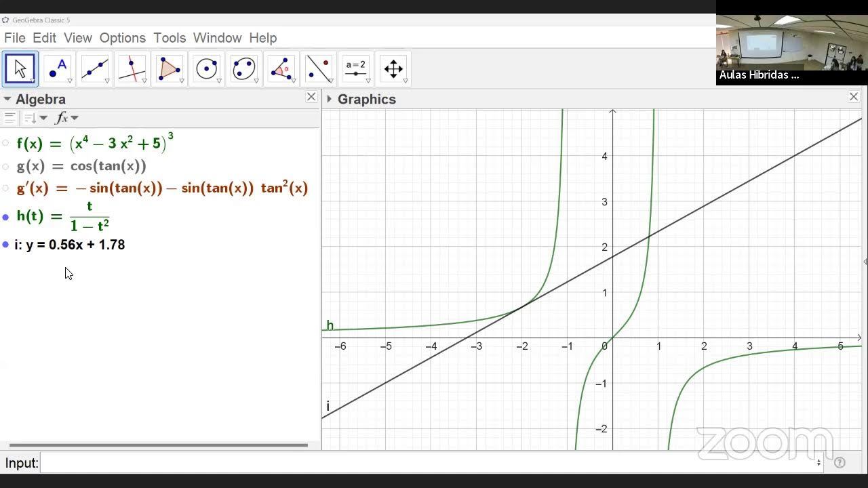Open the Edit menu

pos(44,38)
